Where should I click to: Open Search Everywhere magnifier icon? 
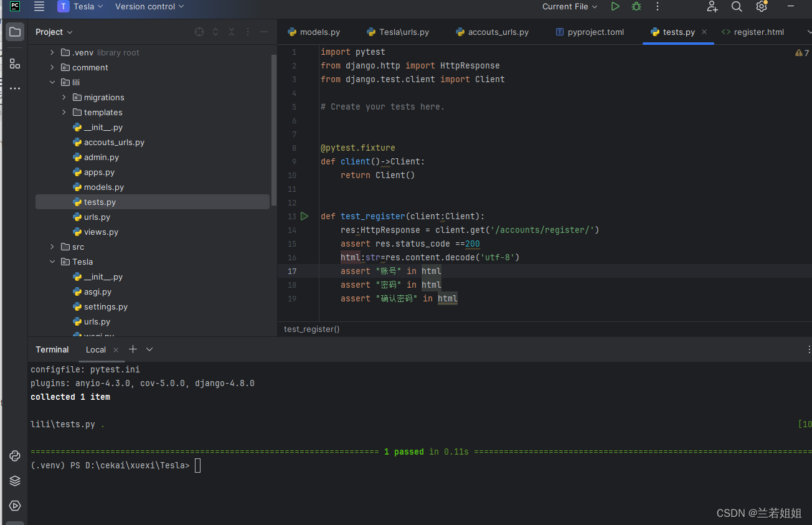[737, 6]
